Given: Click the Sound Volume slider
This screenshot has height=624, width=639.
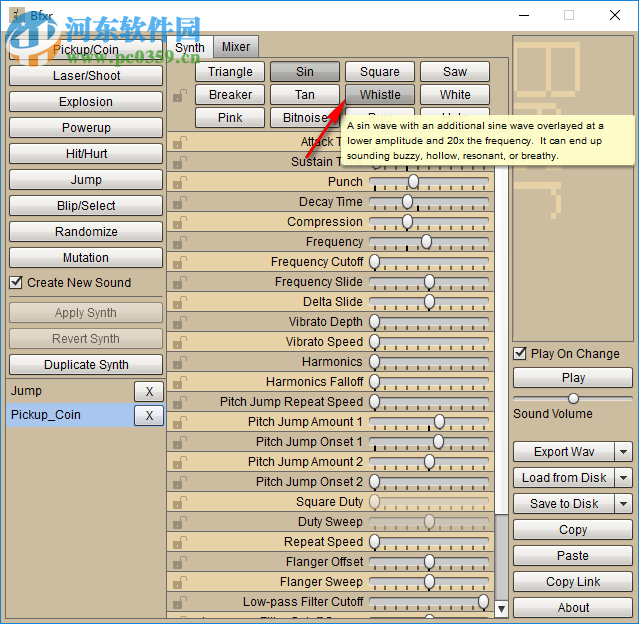Looking at the screenshot, I should point(573,398).
